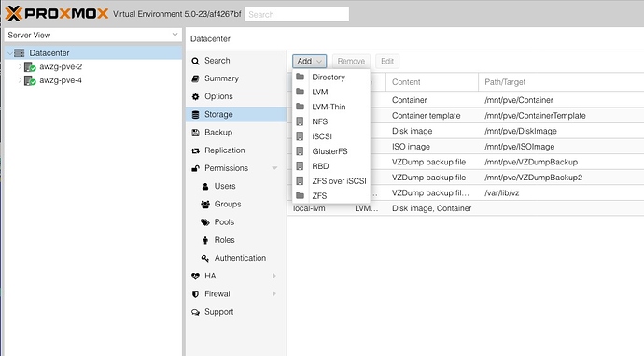The image size is (644, 356).
Task: Expand the awzg-pve-4 node
Action: [20, 80]
